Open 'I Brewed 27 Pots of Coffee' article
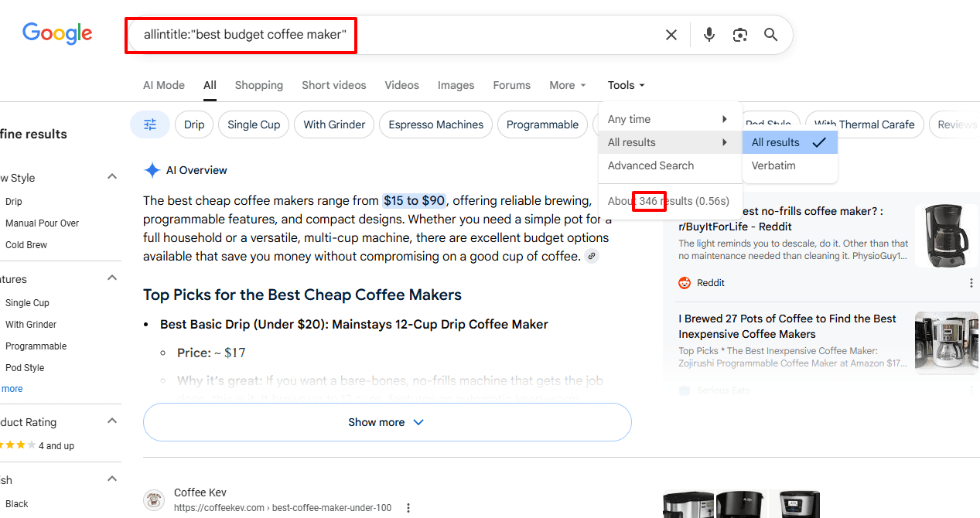Viewport: 980px width, 518px height. pyautogui.click(x=787, y=326)
